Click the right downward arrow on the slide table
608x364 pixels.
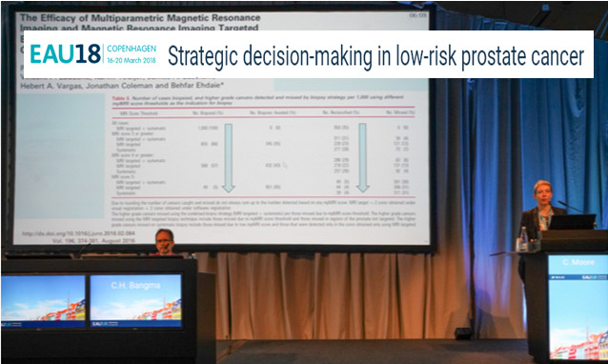click(x=362, y=158)
